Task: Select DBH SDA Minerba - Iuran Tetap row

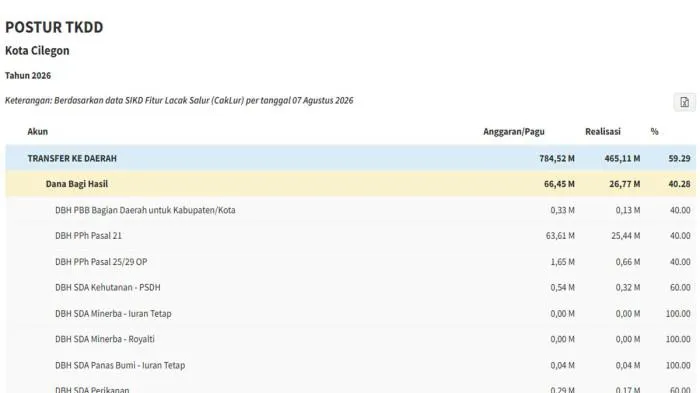Action: 350,314
